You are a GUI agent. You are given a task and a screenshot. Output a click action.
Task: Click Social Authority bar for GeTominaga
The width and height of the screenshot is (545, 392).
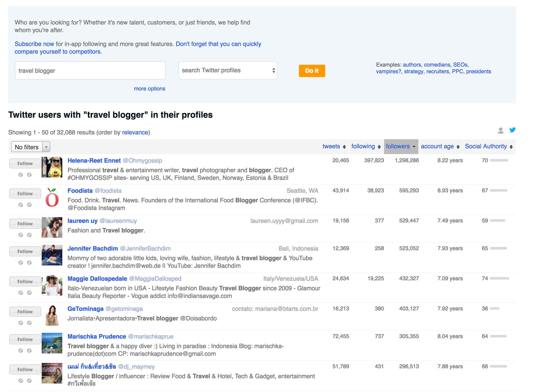coord(495,309)
